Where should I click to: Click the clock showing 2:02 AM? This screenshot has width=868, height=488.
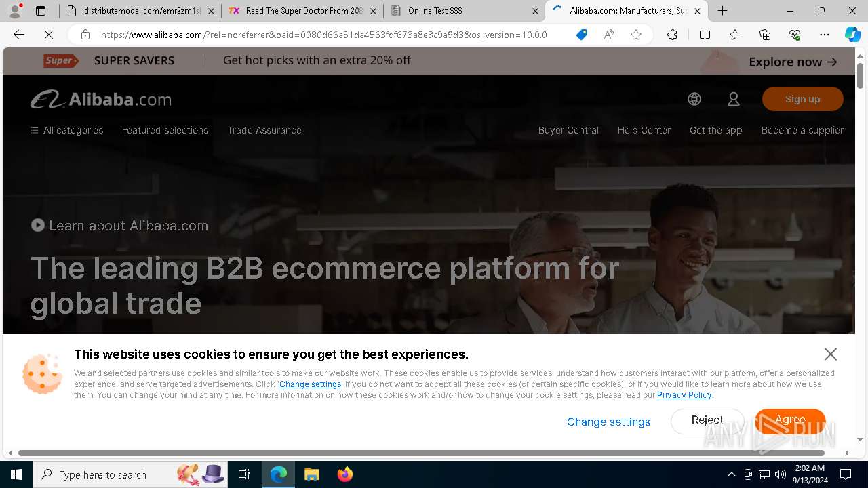click(x=809, y=468)
